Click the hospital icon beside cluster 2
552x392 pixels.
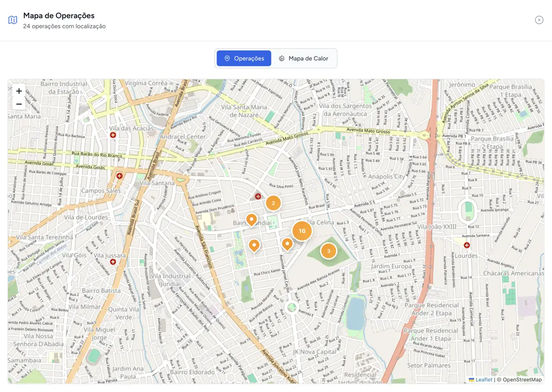(x=258, y=196)
